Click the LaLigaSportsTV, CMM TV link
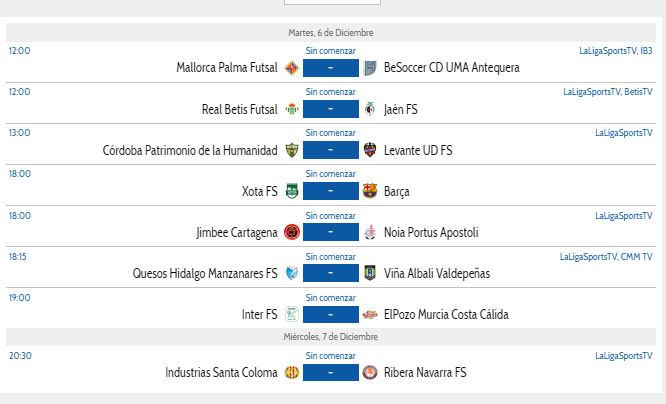Viewport: 666px width, 404px height. (606, 257)
